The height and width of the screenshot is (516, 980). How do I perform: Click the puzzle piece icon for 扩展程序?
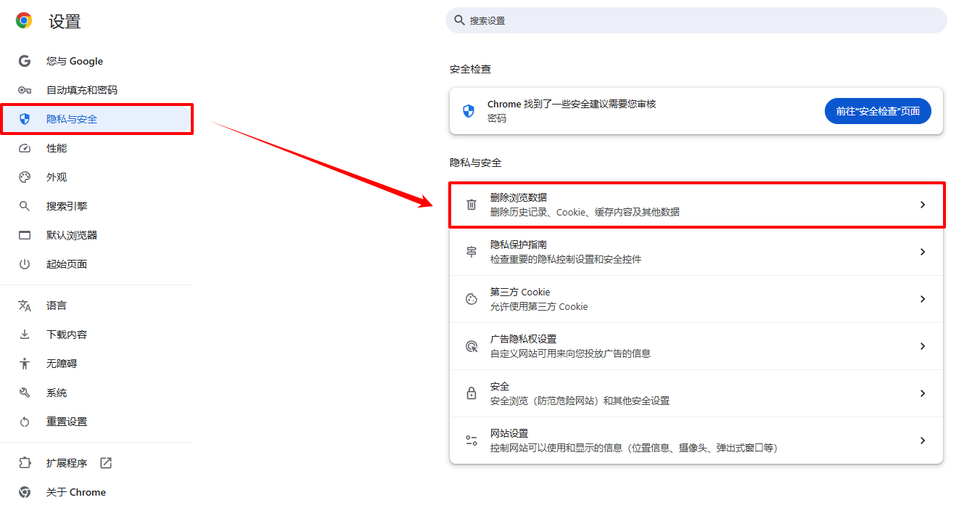25,463
